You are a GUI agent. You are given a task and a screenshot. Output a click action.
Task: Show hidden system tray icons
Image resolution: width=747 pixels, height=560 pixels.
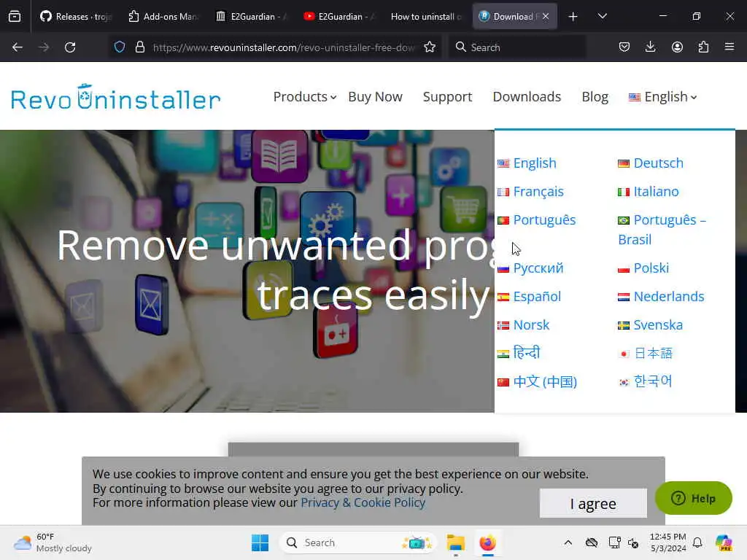568,542
